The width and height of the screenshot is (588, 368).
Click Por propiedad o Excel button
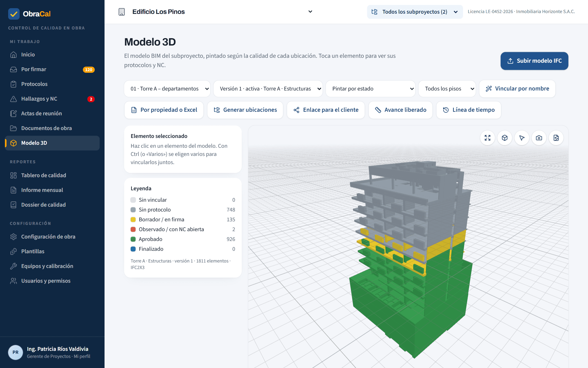(x=164, y=110)
